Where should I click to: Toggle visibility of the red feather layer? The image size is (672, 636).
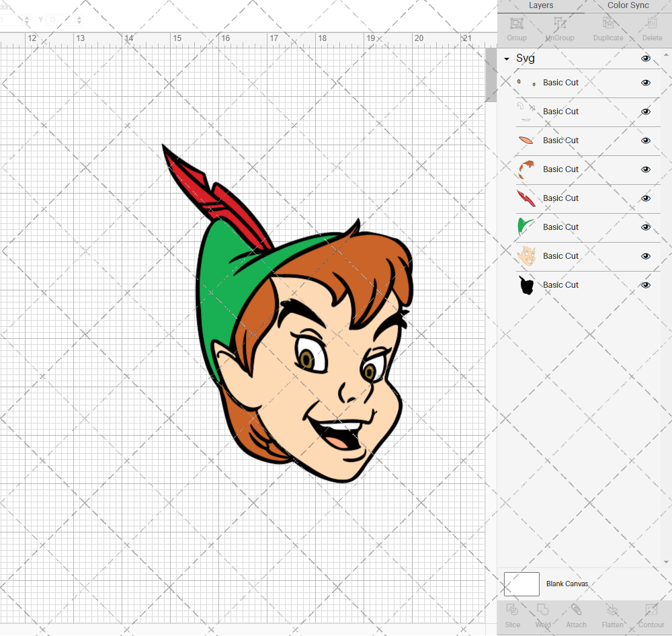tap(645, 198)
